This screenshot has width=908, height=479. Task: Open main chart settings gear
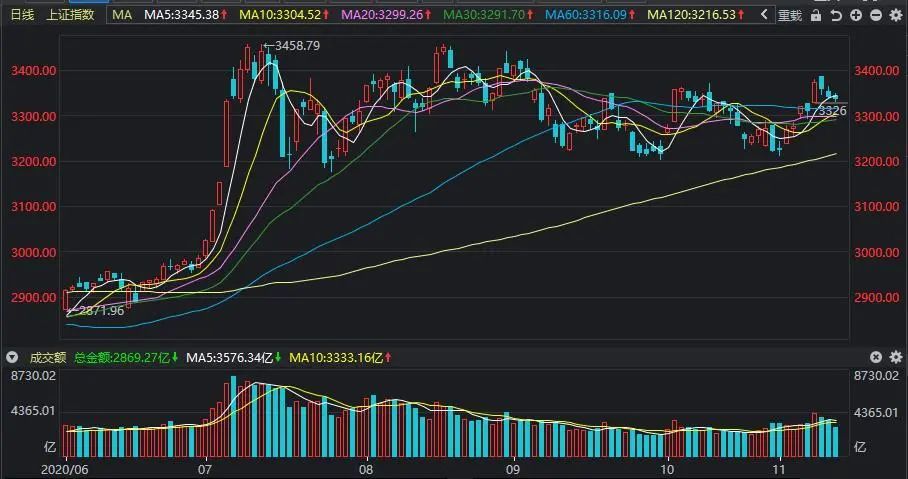point(895,15)
